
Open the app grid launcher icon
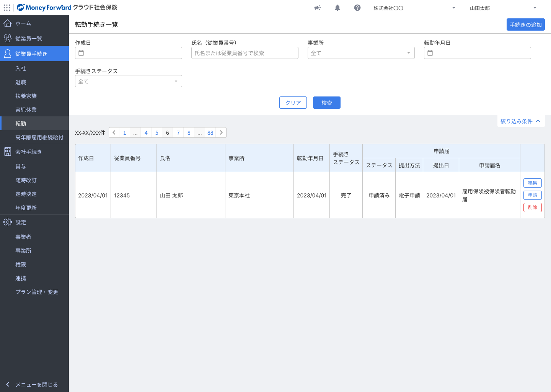[7, 8]
